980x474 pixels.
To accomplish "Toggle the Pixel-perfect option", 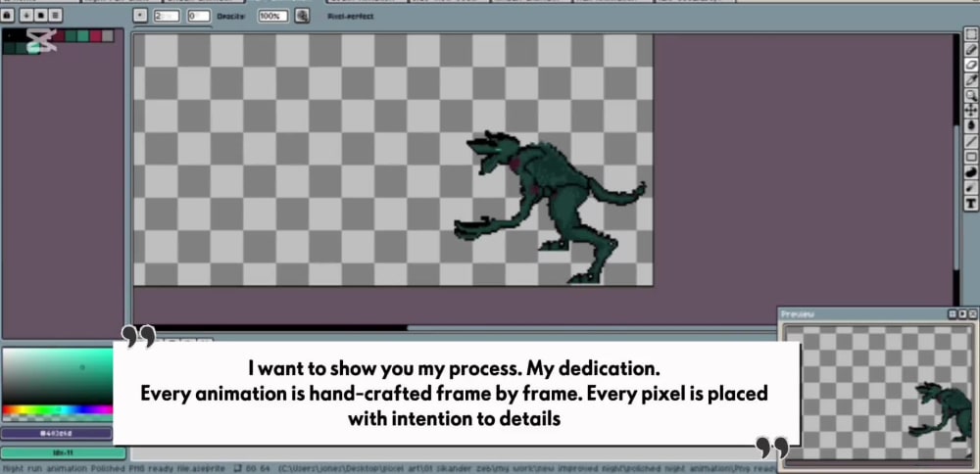I will 350,17.
